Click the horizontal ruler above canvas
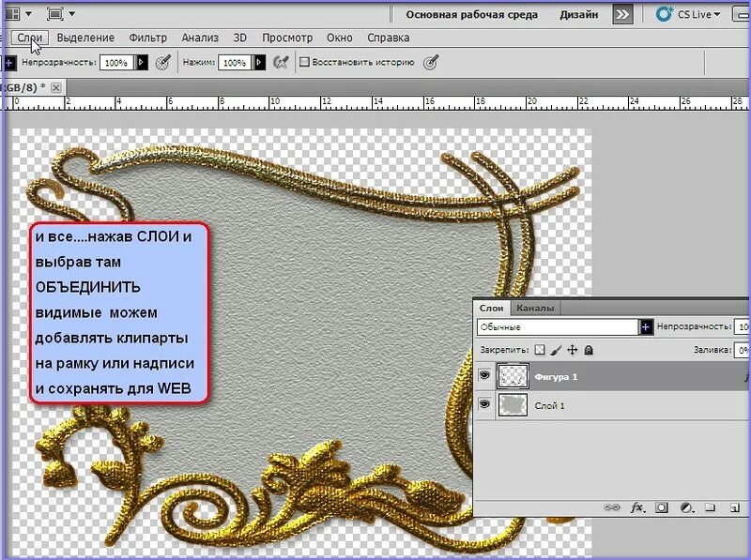 point(376,102)
